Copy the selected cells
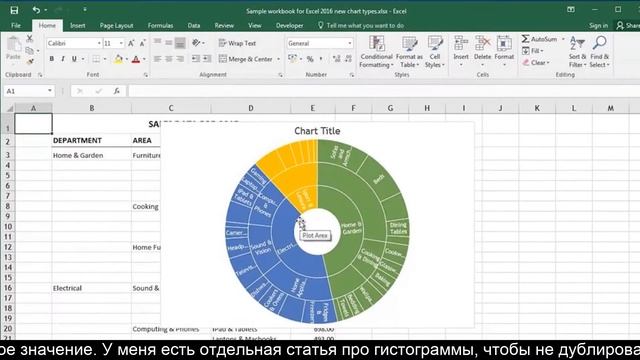Screen dimensions: 640x360 [x=29, y=51]
